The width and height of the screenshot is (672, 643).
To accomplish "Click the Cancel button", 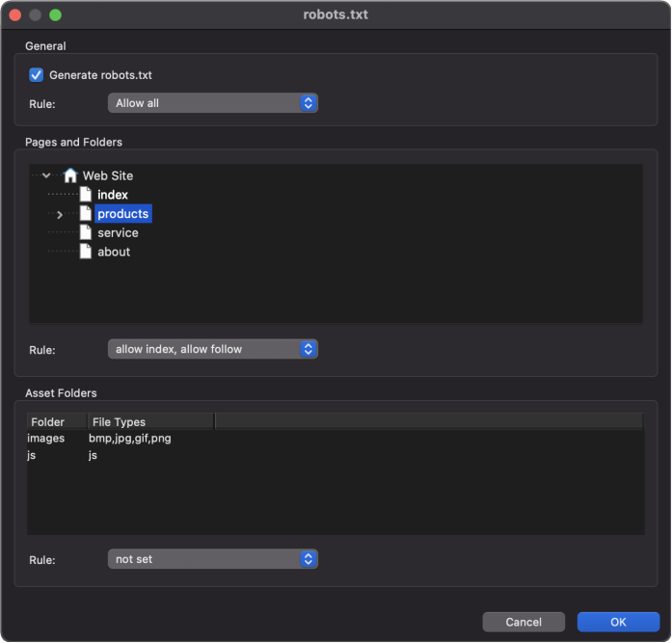I will point(524,622).
